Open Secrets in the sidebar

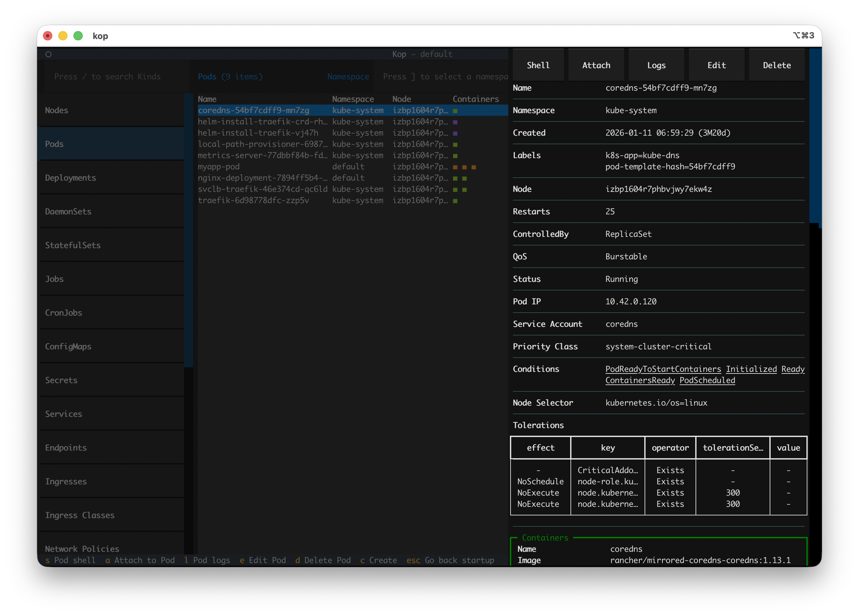(x=112, y=380)
